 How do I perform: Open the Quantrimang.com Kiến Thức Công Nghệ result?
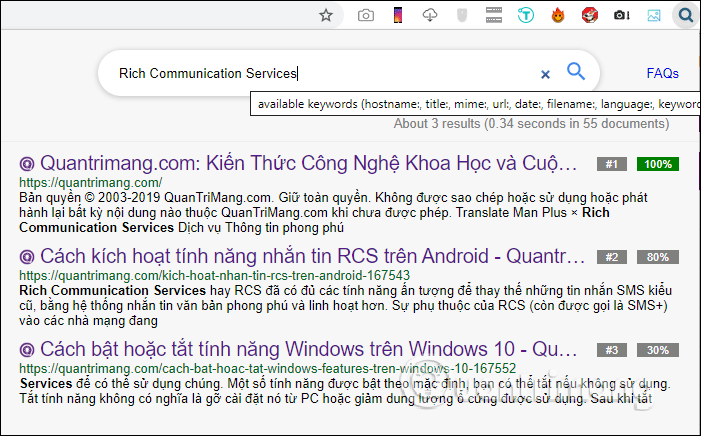tap(308, 163)
